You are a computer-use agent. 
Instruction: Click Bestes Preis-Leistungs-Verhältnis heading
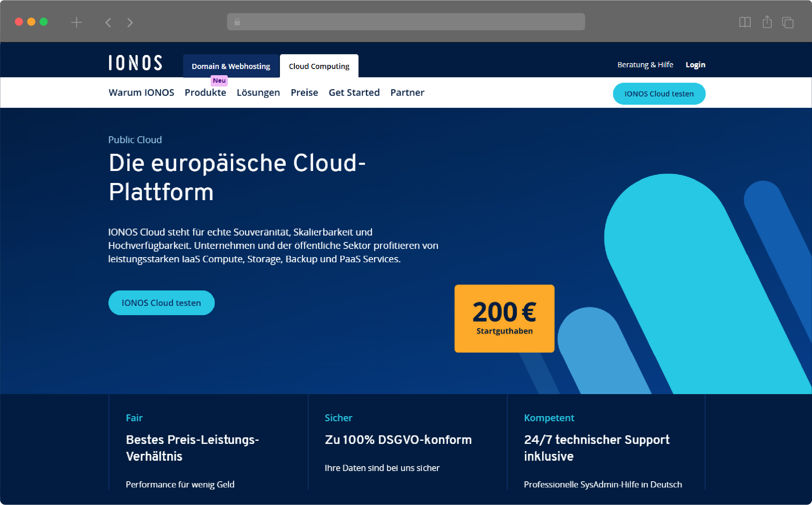click(192, 448)
